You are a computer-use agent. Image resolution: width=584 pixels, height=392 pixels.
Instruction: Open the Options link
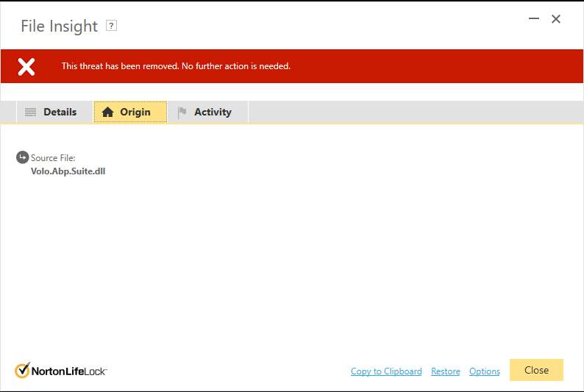click(484, 371)
